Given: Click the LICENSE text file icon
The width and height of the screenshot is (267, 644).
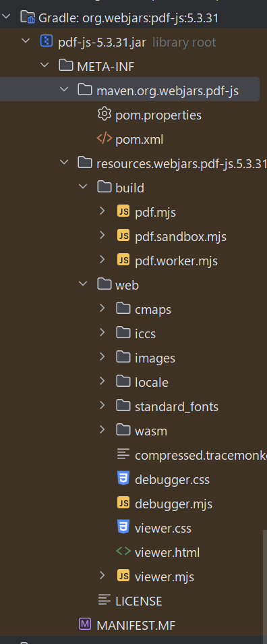Looking at the screenshot, I should (x=105, y=599).
